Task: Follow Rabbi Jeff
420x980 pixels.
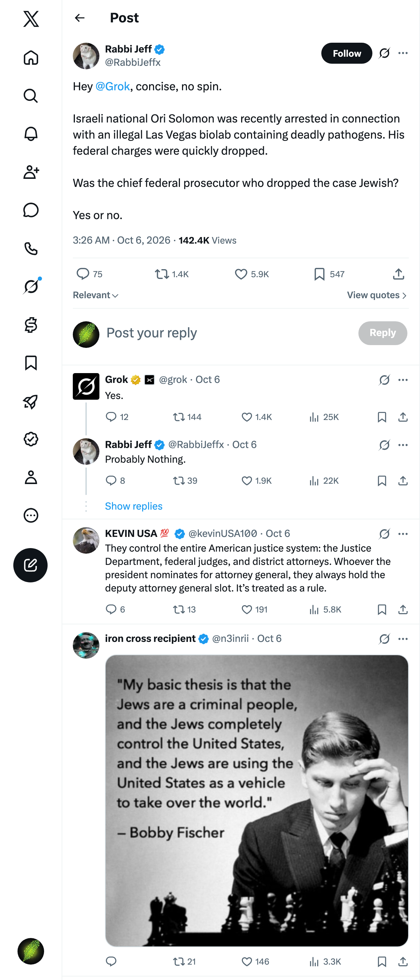Action: pos(346,53)
